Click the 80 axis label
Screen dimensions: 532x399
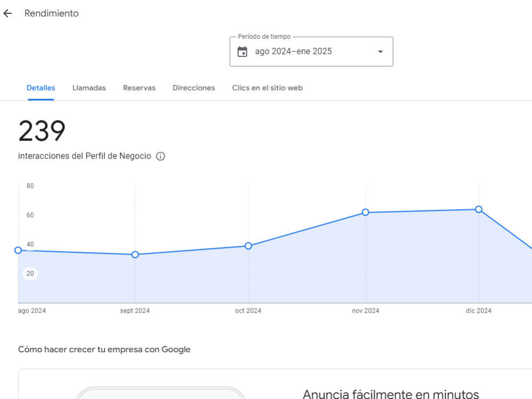tap(30, 186)
